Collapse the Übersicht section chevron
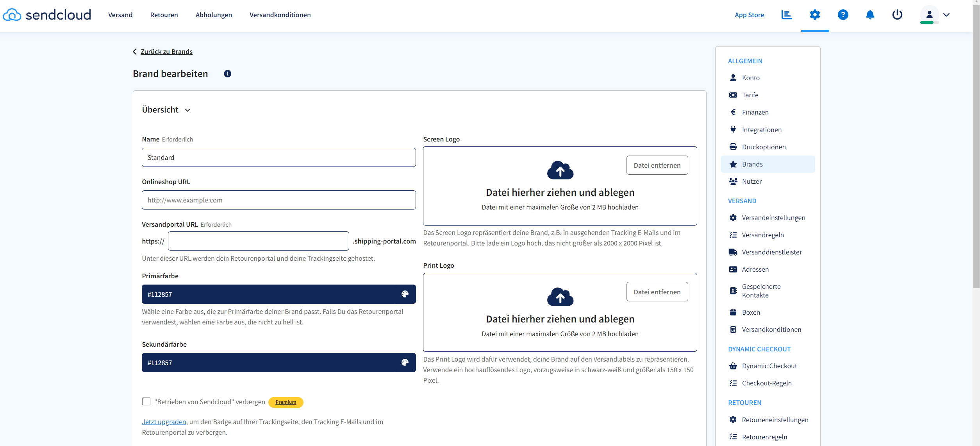 [187, 110]
